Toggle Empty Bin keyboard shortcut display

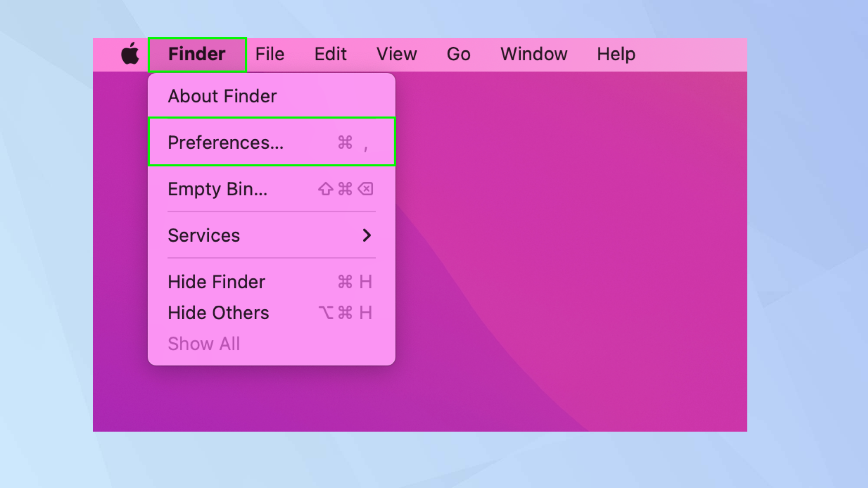[347, 189]
